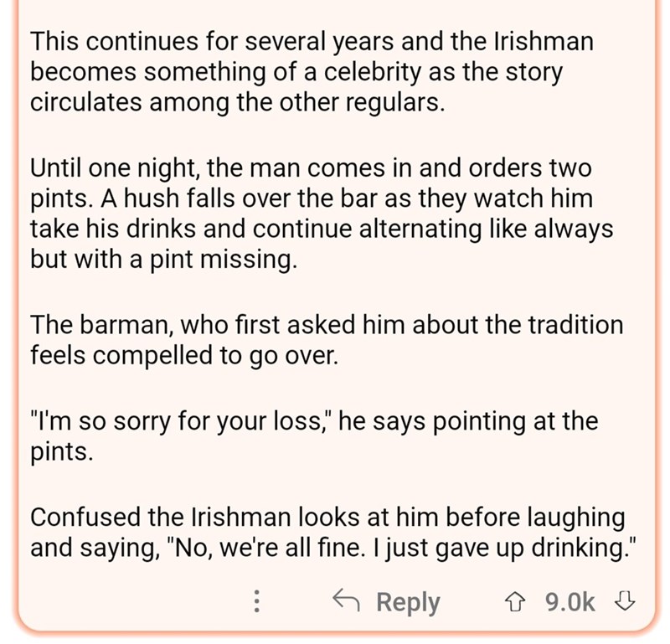The image size is (670, 644).
Task: Open the three-dot comment options menu
Action: [256, 601]
